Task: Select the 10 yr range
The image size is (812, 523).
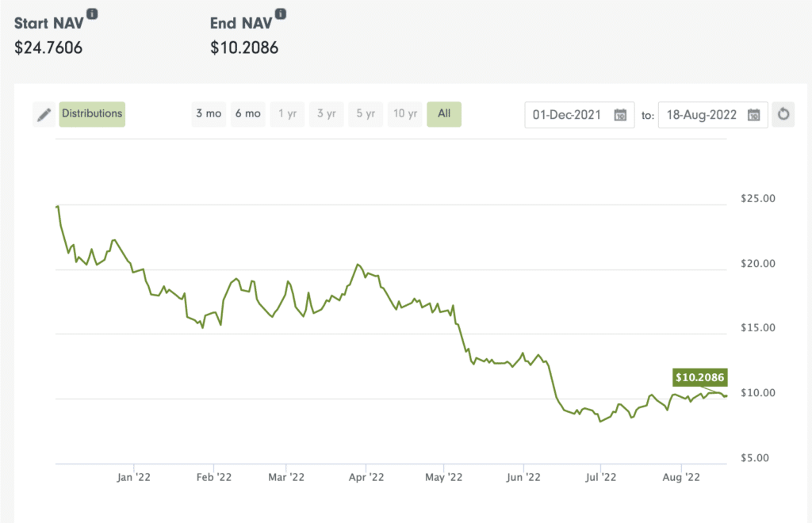Action: click(404, 114)
